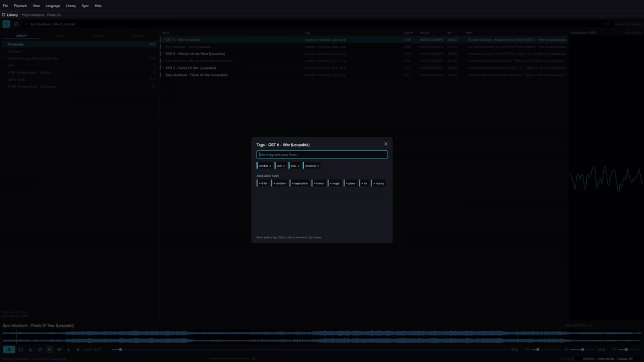Screen dimensions: 644x362
Task: Click the playback speed slider handle
Action: click(538, 350)
